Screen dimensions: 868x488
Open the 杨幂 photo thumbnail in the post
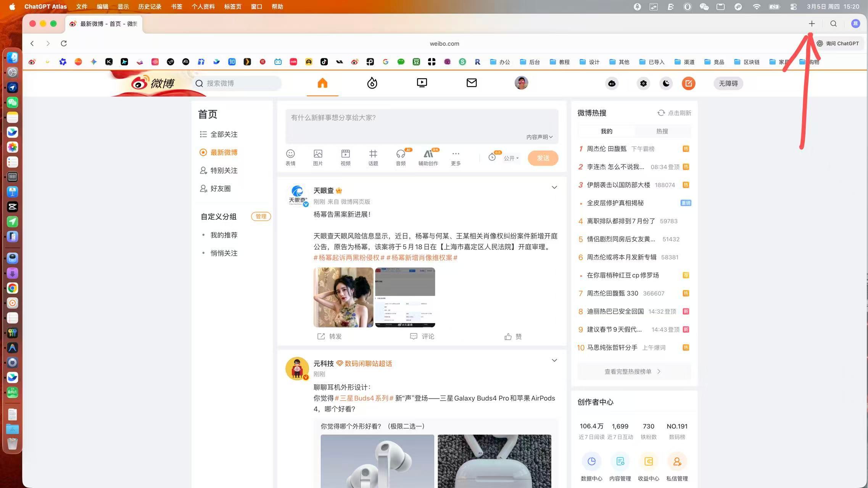pos(343,297)
